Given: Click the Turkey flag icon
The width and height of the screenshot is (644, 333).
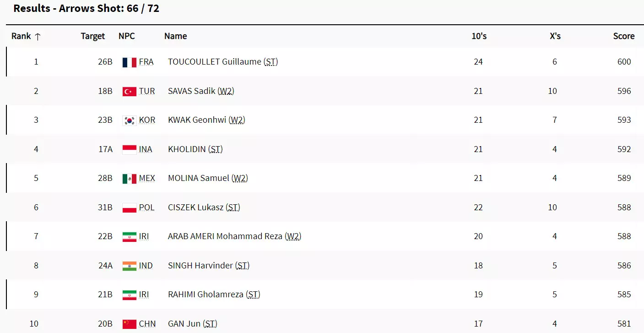Looking at the screenshot, I should point(130,92).
